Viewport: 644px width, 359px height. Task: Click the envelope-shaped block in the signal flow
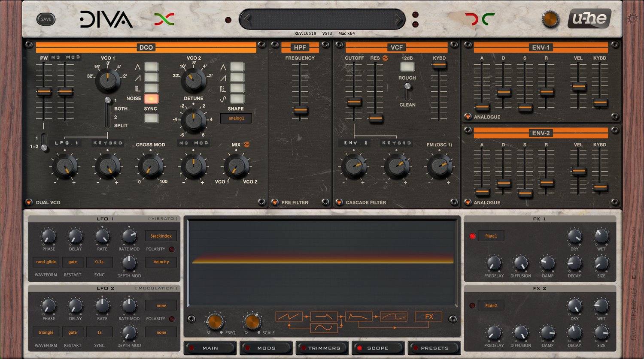[x=358, y=317]
